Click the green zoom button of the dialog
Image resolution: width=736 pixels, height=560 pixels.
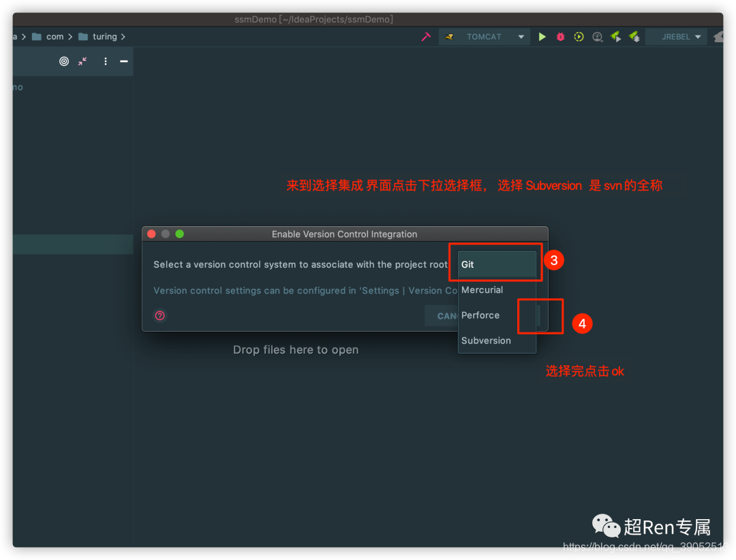[x=180, y=234]
